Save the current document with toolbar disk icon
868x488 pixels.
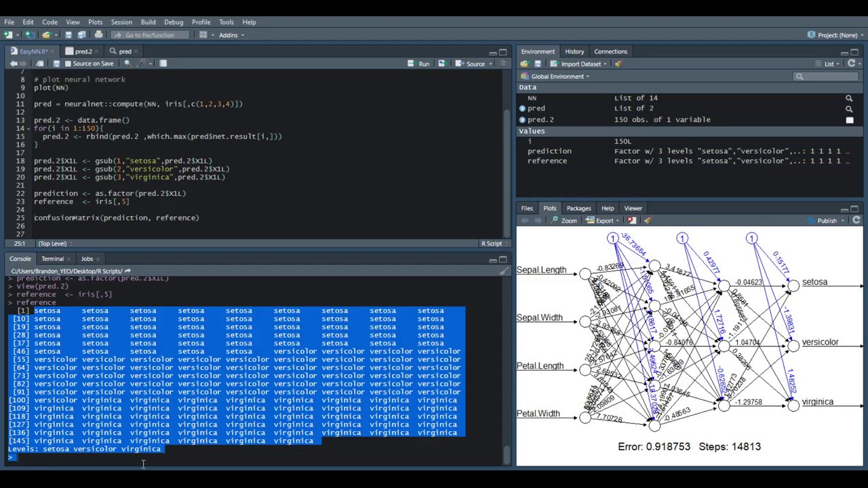68,35
